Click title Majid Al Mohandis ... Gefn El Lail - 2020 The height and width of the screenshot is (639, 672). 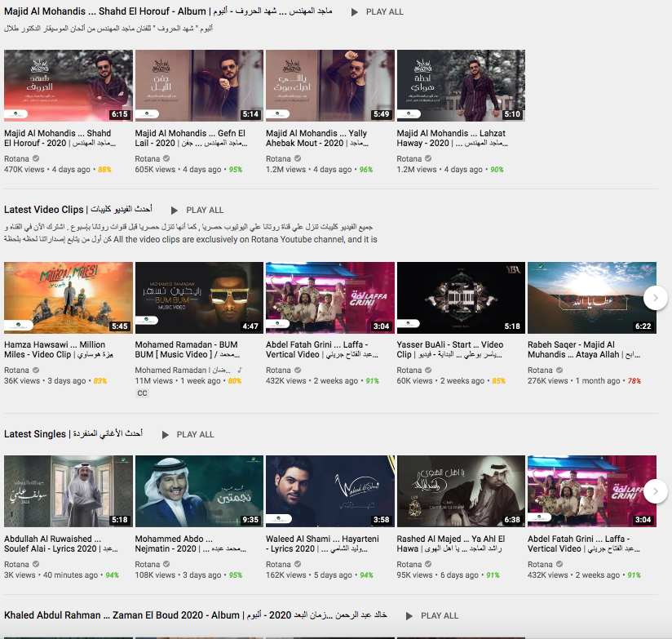point(191,138)
